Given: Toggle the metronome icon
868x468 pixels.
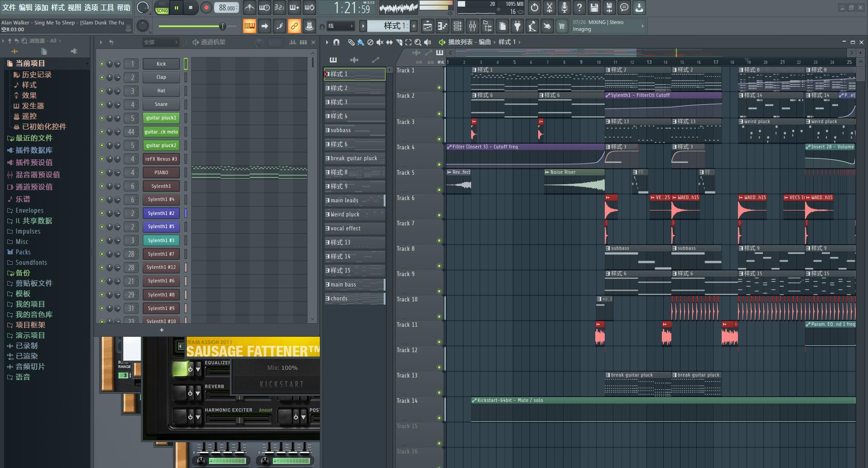Looking at the screenshot, I should pos(249,8).
